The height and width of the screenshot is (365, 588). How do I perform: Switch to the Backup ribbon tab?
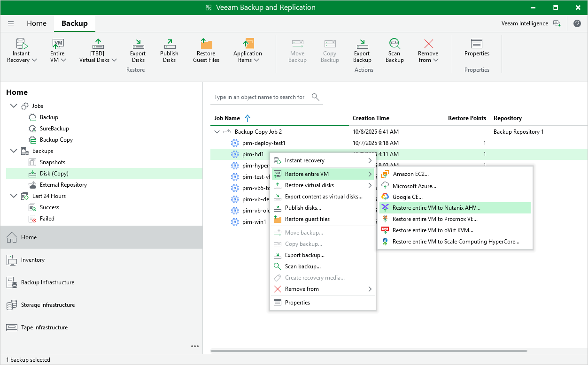coord(75,23)
